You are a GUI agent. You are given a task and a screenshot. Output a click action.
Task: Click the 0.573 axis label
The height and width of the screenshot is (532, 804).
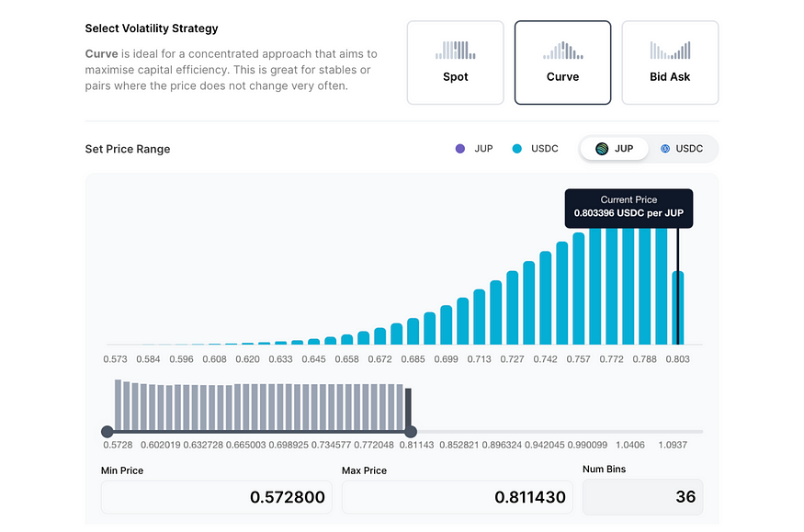[x=115, y=359]
